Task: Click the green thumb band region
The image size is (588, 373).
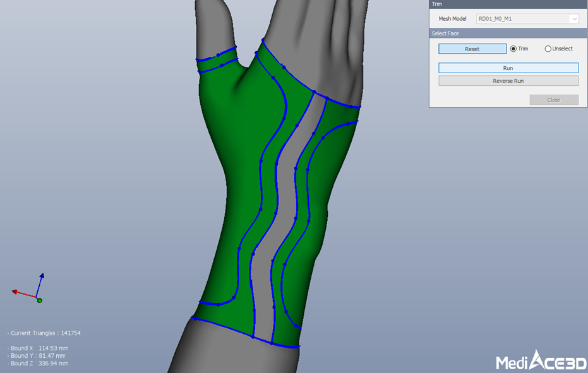Action: (x=217, y=60)
